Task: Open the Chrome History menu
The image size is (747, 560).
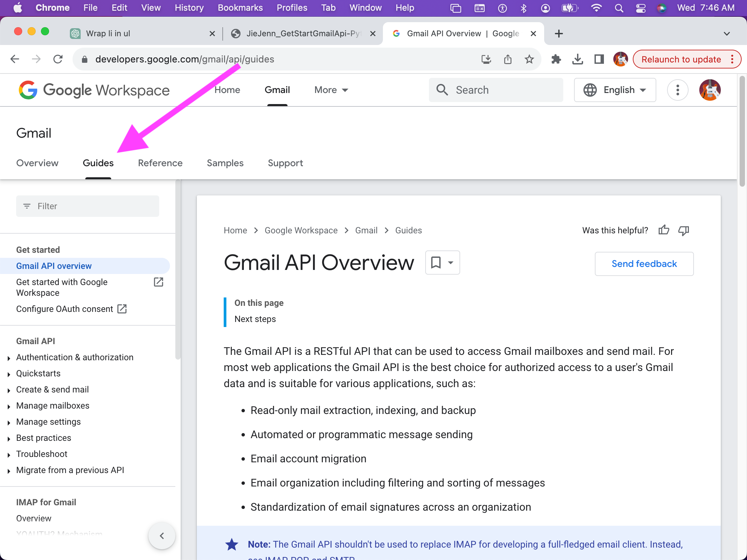Action: coord(189,8)
